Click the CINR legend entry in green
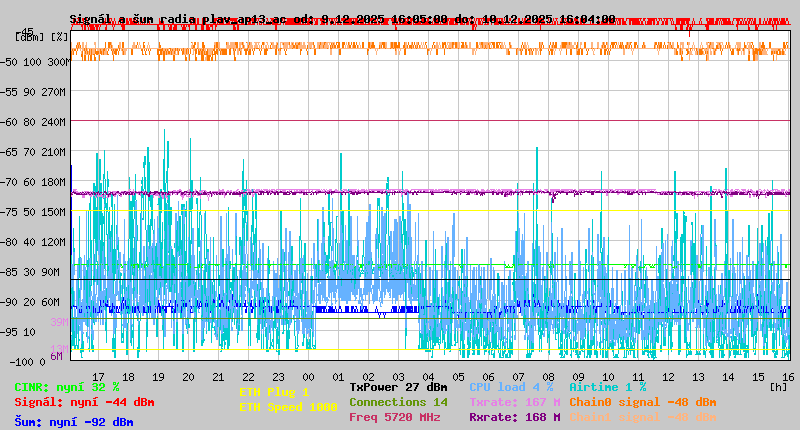Viewport: 800px width, 430px height. pos(67,387)
